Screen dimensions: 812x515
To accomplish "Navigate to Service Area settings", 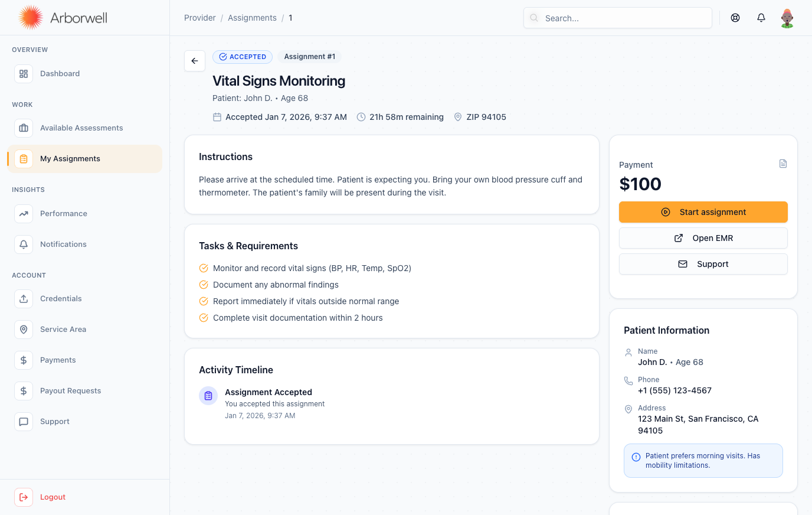I will coord(63,330).
